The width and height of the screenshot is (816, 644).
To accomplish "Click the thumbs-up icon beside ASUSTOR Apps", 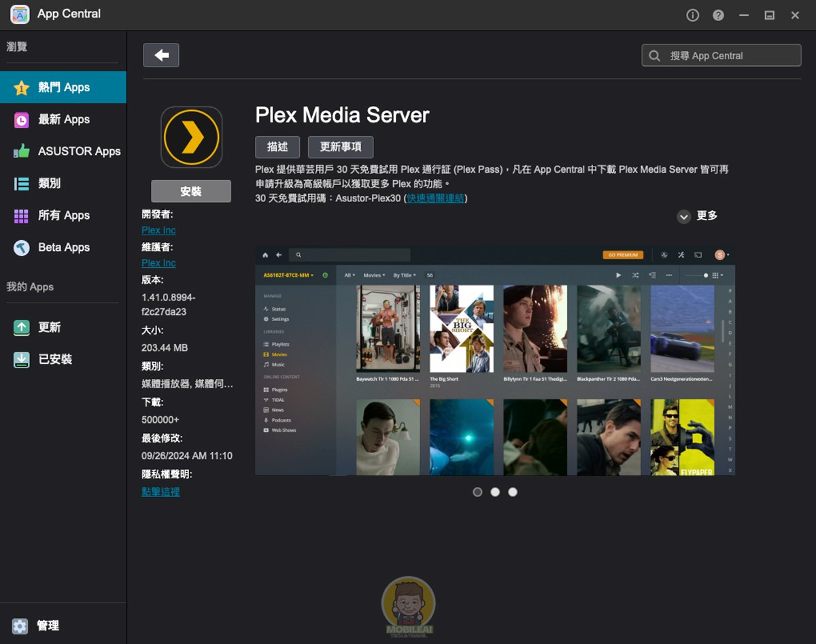I will click(x=22, y=151).
